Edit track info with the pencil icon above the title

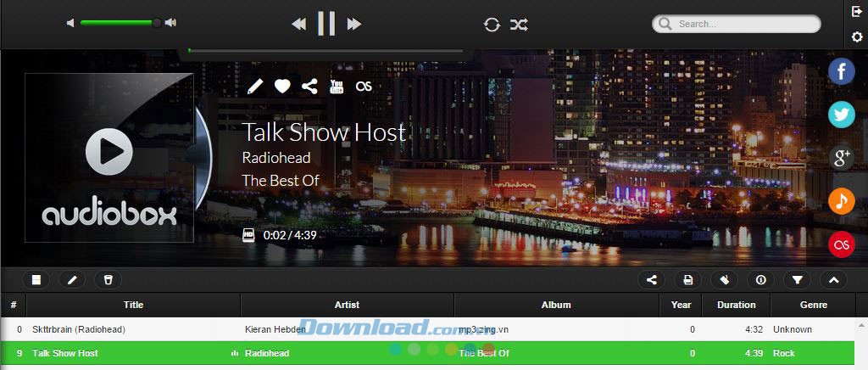(255, 87)
